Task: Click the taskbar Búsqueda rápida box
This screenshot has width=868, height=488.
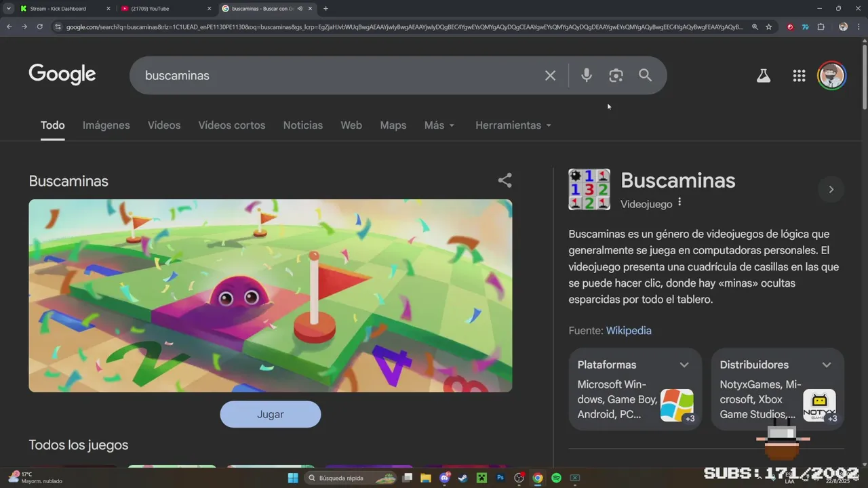Action: 350,478
